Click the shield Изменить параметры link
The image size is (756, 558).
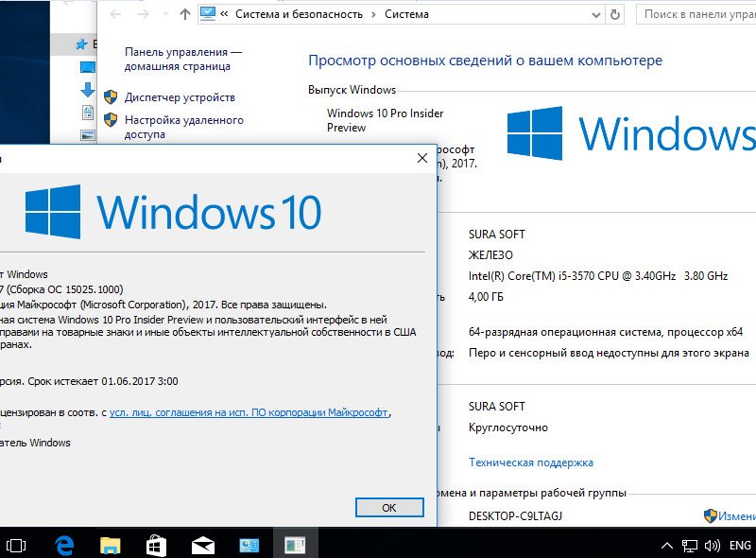(x=730, y=516)
